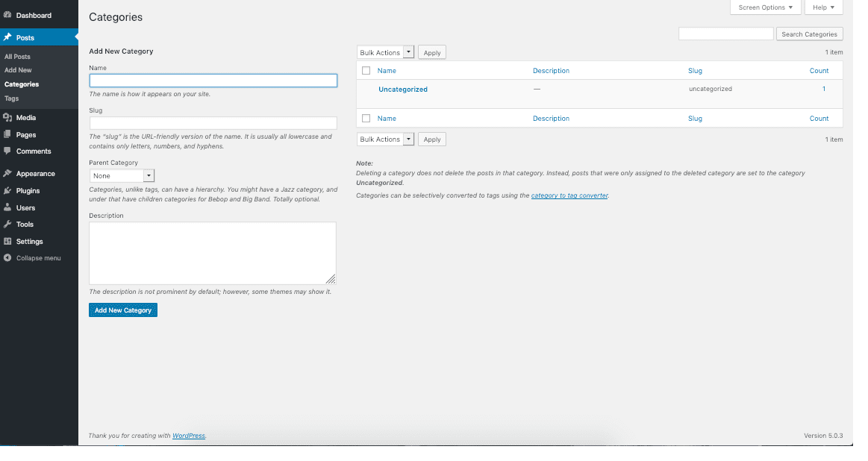Collapse the admin menu

point(9,258)
